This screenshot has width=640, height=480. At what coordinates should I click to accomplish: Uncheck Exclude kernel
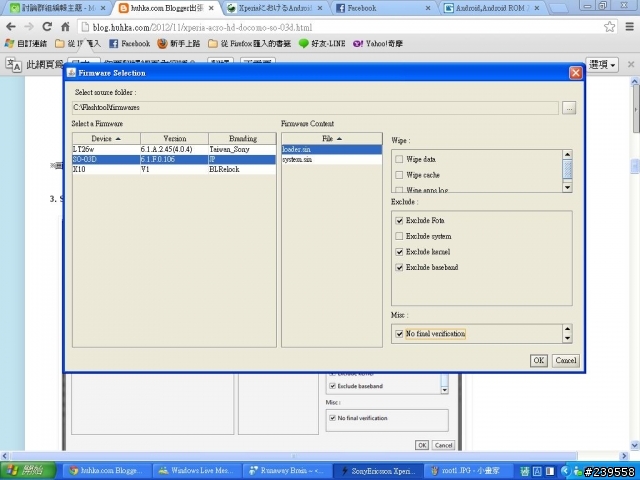(x=399, y=252)
